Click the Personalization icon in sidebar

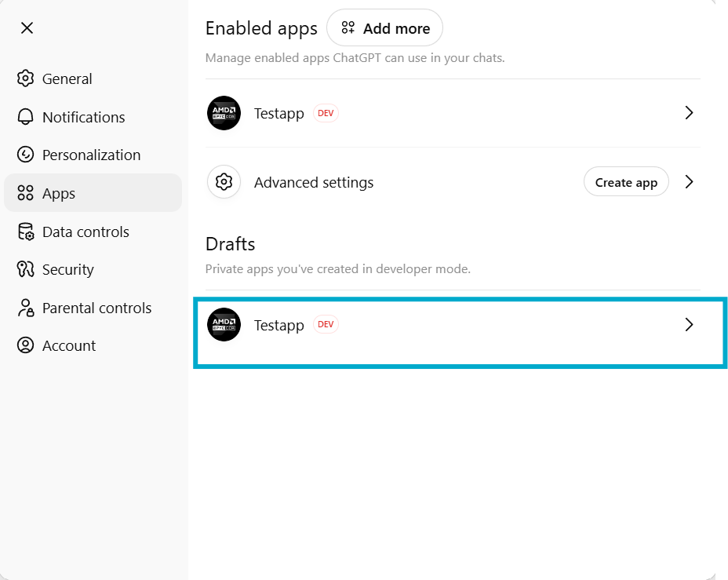26,155
